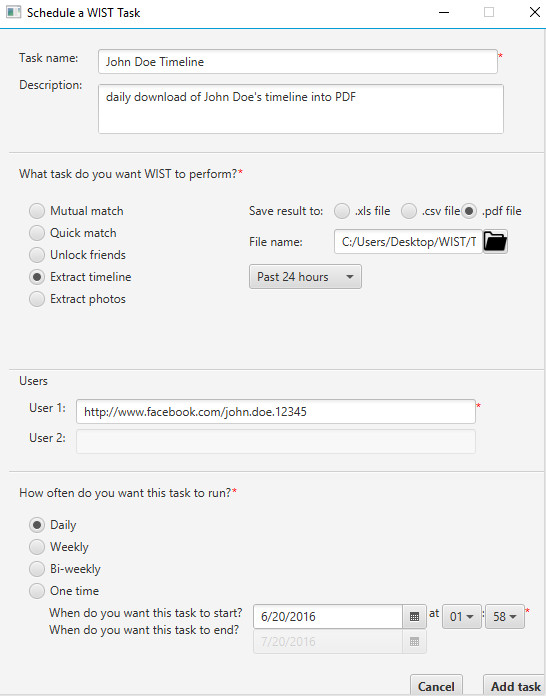Select Quick match radio button

click(73, 233)
